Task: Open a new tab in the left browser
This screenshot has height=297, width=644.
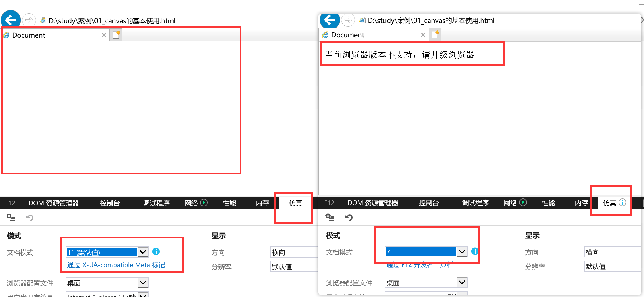Action: [116, 35]
